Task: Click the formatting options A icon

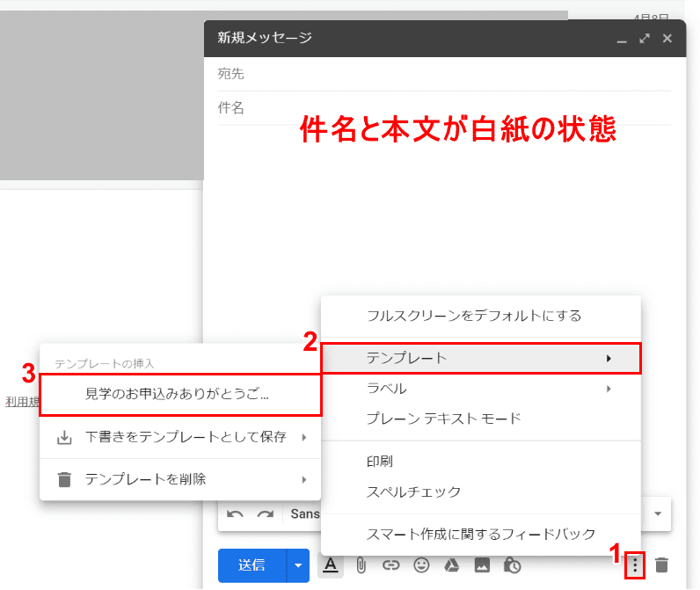Action: click(331, 565)
